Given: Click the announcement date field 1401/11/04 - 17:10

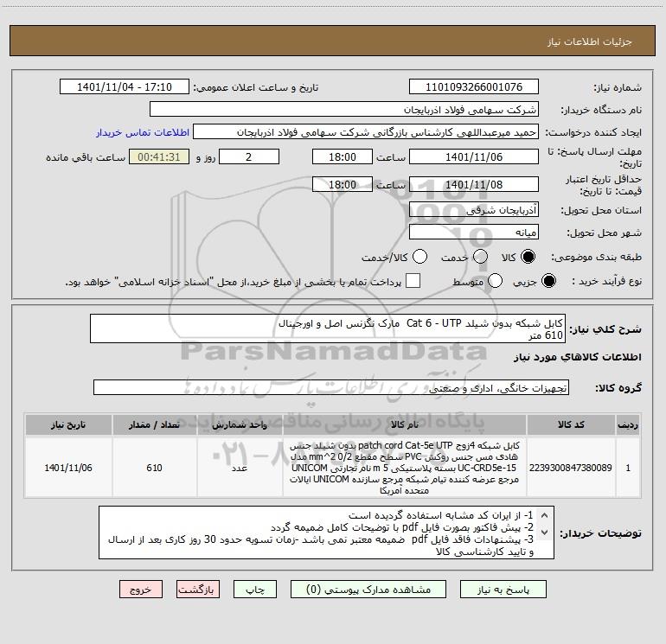Looking at the screenshot, I should pos(125,87).
